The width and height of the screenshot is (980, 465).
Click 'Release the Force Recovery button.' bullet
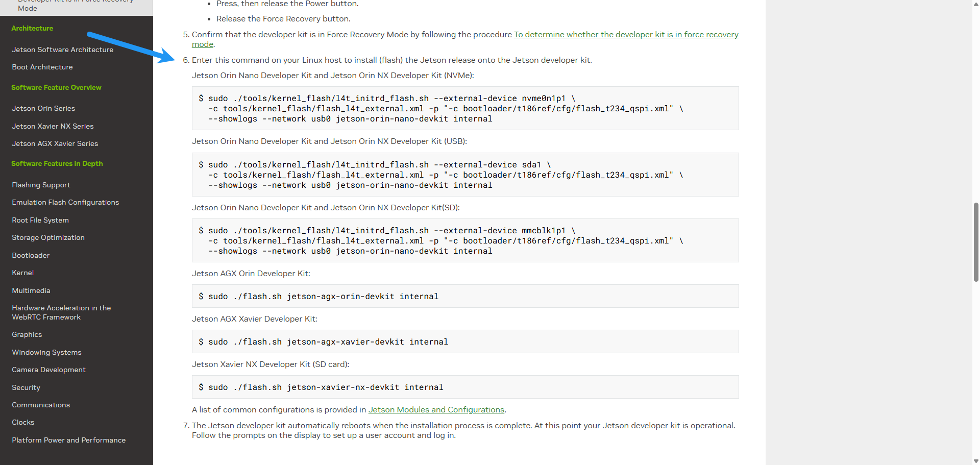pyautogui.click(x=283, y=19)
